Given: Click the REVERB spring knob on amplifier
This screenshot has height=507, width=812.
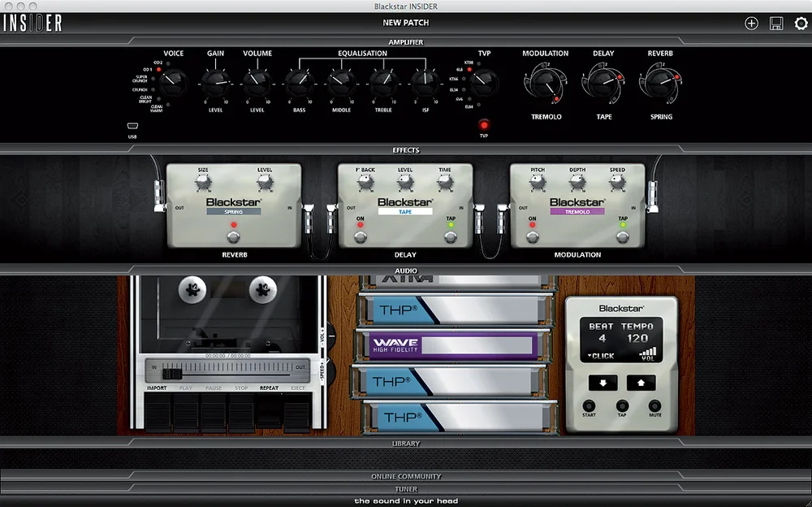Looking at the screenshot, I should tap(661, 83).
